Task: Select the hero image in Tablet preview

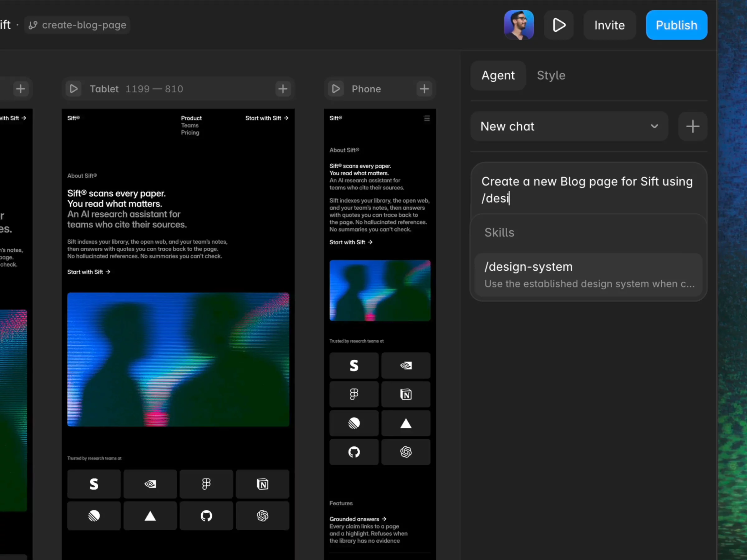Action: (x=178, y=360)
